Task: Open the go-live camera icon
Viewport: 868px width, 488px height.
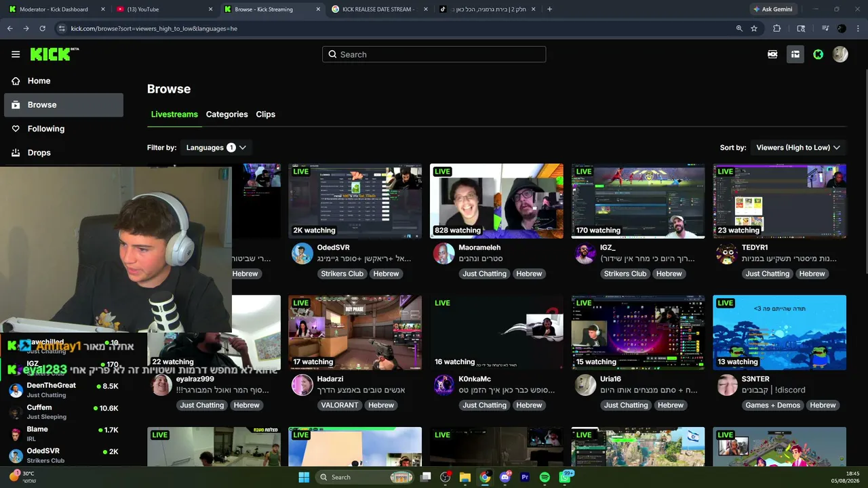Action: pos(772,54)
